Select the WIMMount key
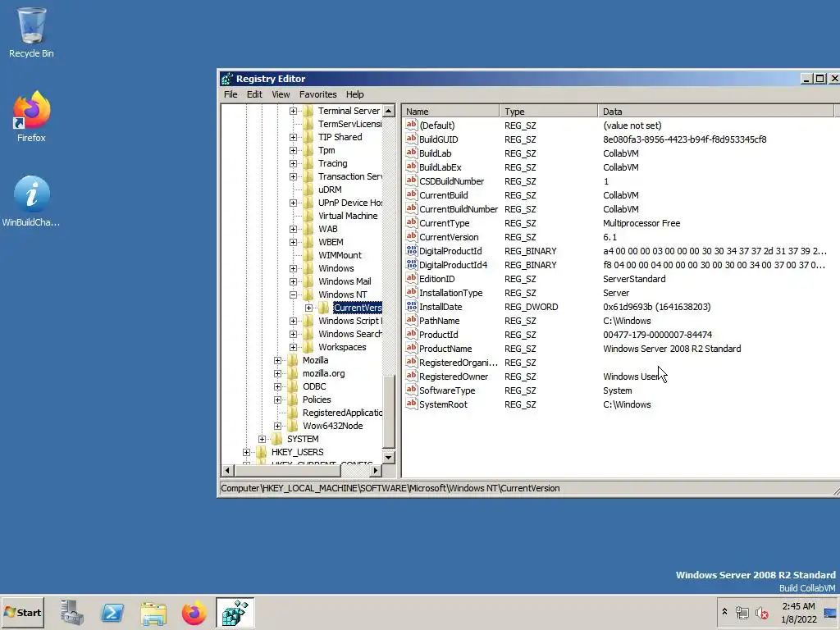 tap(340, 255)
